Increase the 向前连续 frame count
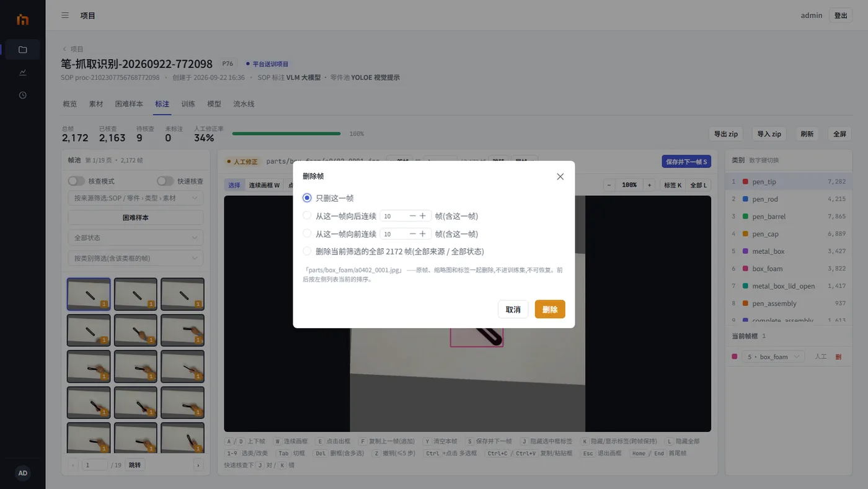The width and height of the screenshot is (868, 489). click(423, 234)
